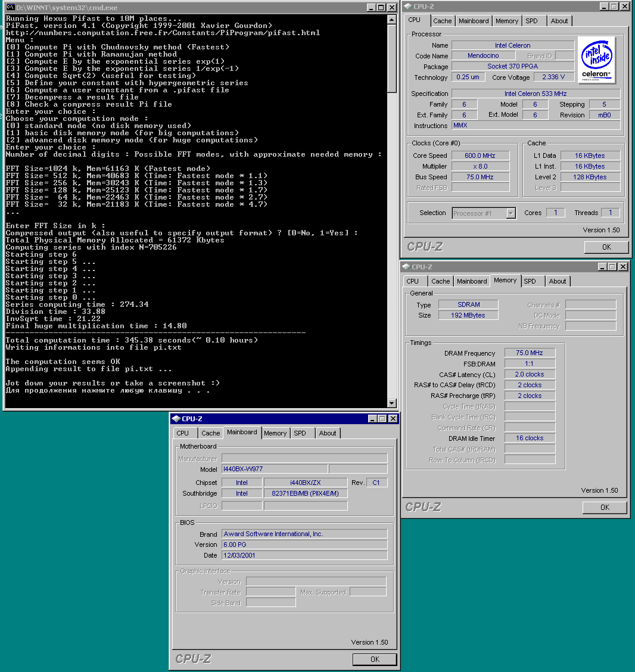Click the Intel Inside Celeron logo
The height and width of the screenshot is (672, 635).
pyautogui.click(x=597, y=60)
